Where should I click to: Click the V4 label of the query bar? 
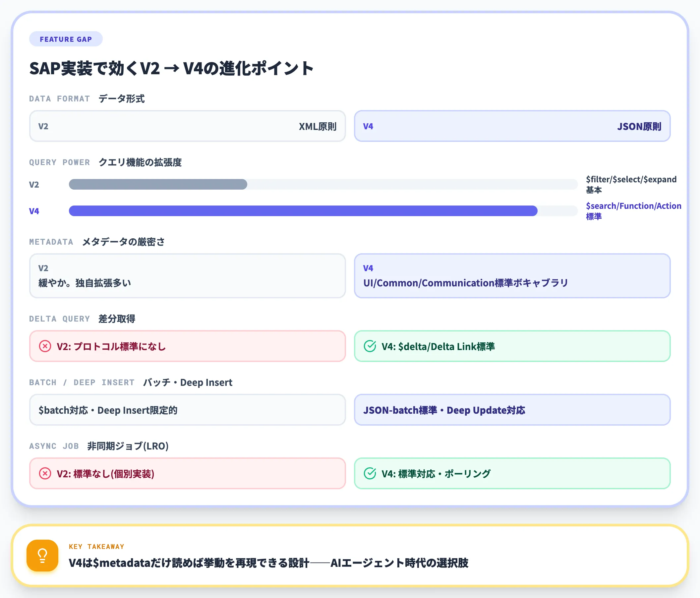(34, 211)
